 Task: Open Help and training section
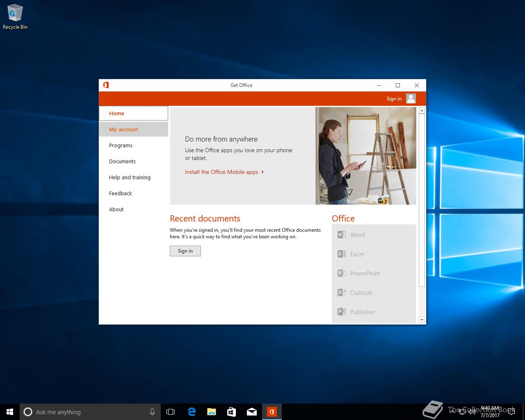click(133, 177)
